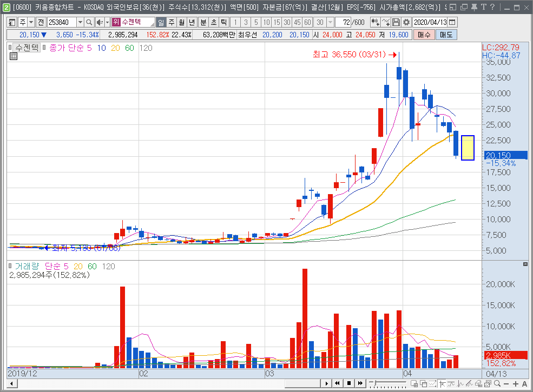Click the plus zoom in icon
This screenshot has height=392, width=533.
(x=515, y=384)
